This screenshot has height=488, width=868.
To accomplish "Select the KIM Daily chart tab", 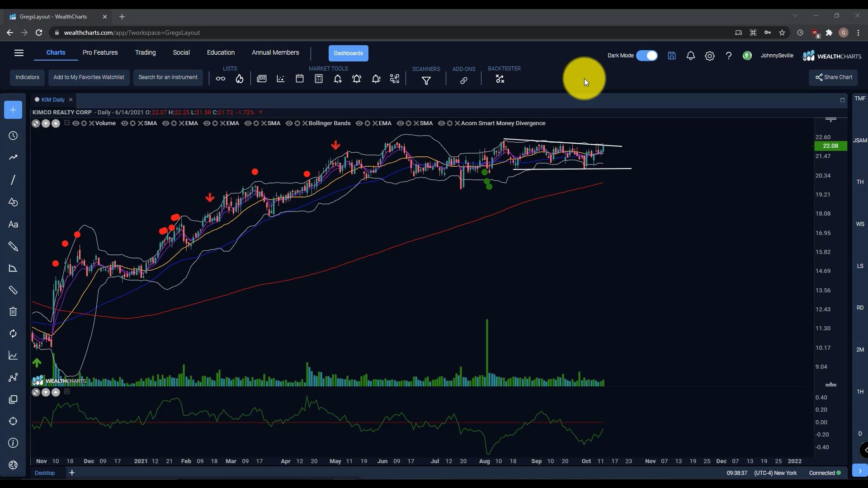I will (x=53, y=100).
